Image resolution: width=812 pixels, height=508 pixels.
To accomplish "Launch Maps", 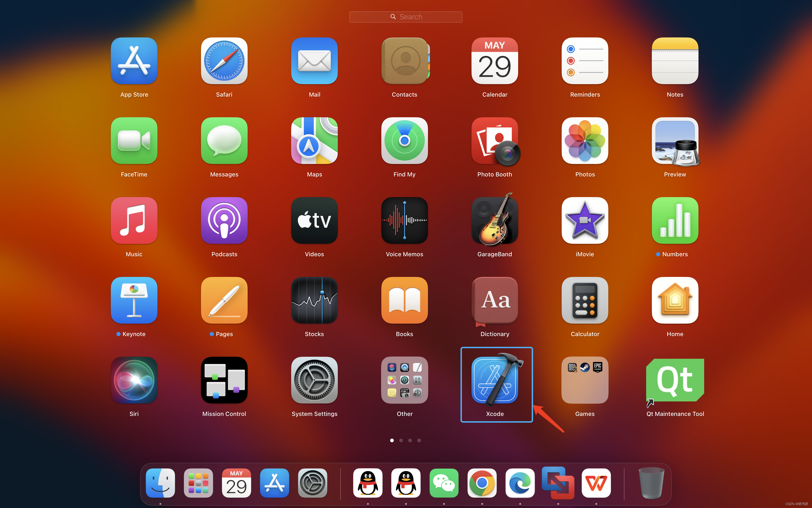I will 314,140.
